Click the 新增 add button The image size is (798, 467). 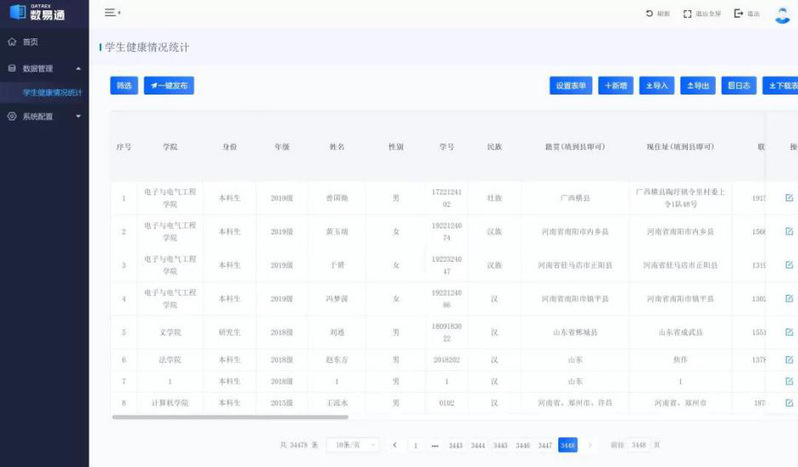click(616, 86)
